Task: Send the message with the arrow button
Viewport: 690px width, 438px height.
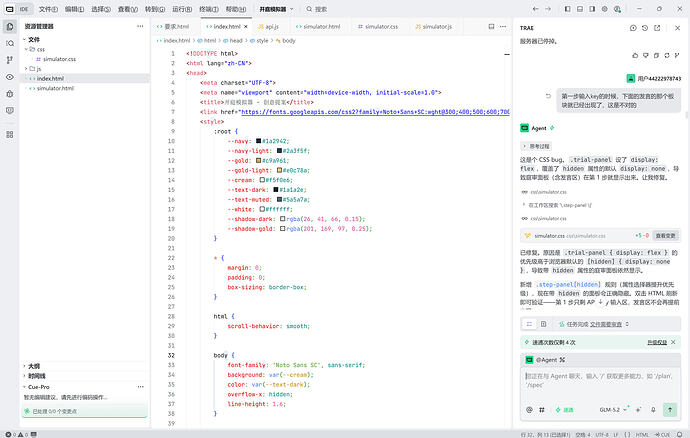Action: [670, 410]
